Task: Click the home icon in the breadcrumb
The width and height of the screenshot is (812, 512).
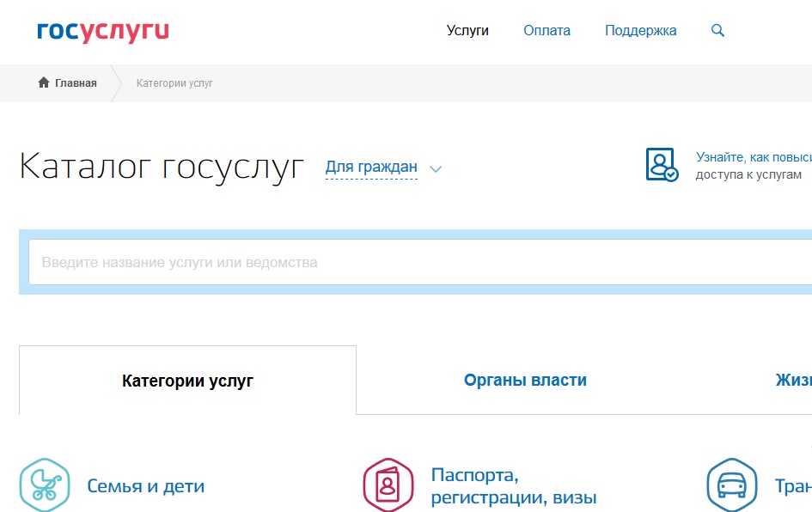Action: point(44,82)
